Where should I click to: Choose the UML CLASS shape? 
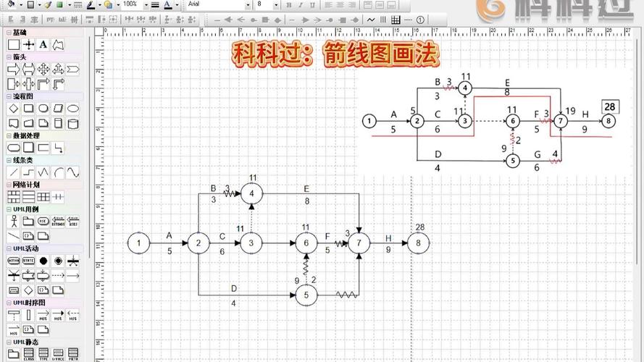(28, 353)
